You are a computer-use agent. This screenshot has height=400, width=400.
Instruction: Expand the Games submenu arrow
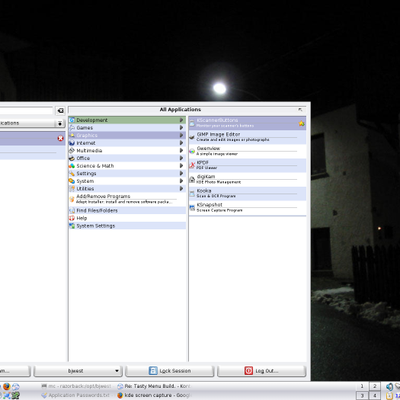[181, 128]
